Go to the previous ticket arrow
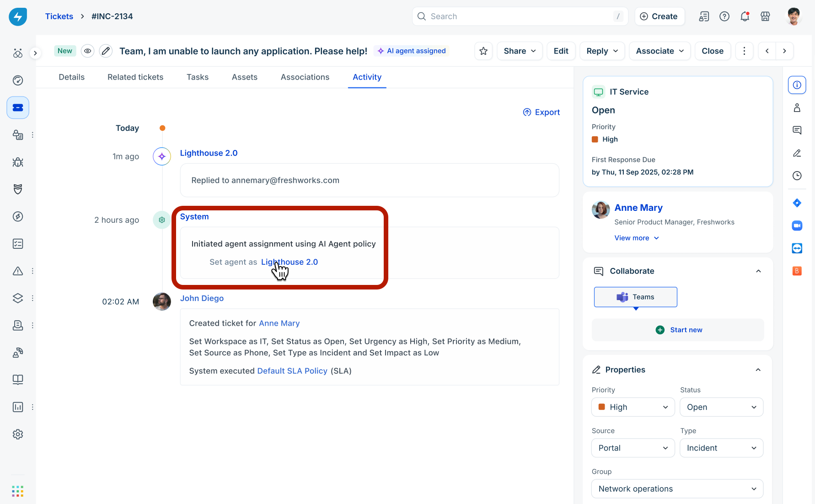 767,51
